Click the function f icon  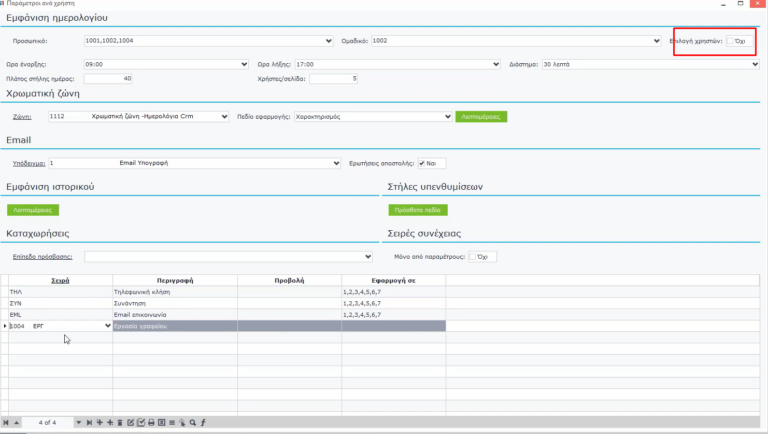point(203,422)
